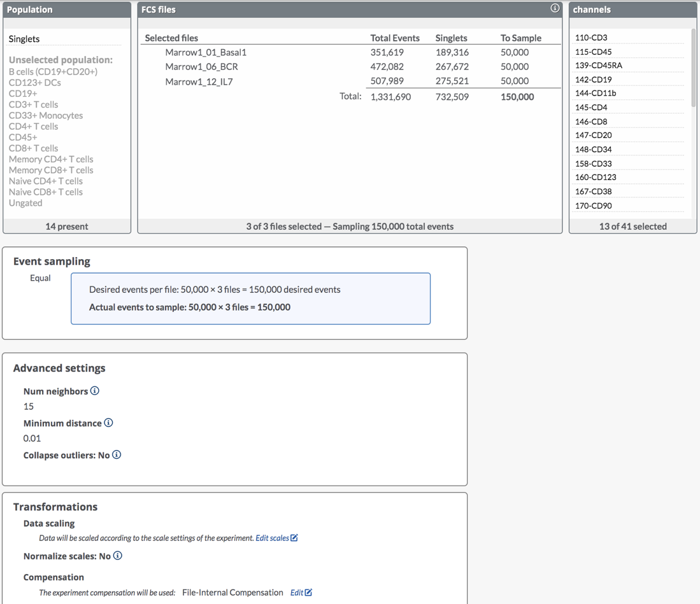Screen dimensions: 700x604
Task: Click Total Events value 351,619
Action: click(x=387, y=52)
